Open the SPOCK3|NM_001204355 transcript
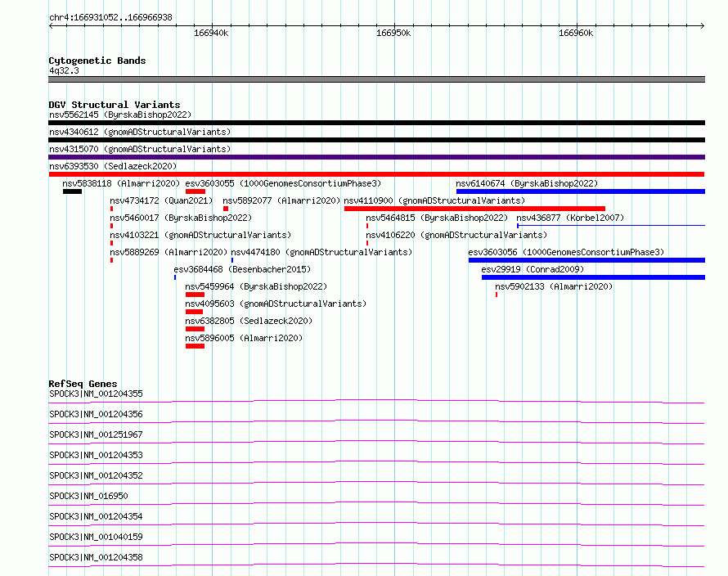728x576 pixels. (96, 394)
